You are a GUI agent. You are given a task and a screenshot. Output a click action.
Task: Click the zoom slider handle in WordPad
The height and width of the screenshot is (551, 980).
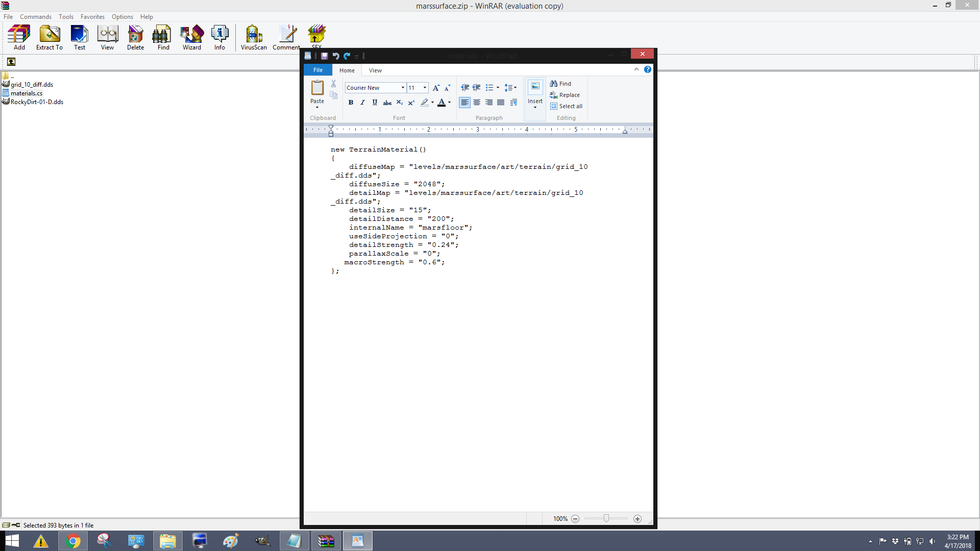pyautogui.click(x=606, y=518)
